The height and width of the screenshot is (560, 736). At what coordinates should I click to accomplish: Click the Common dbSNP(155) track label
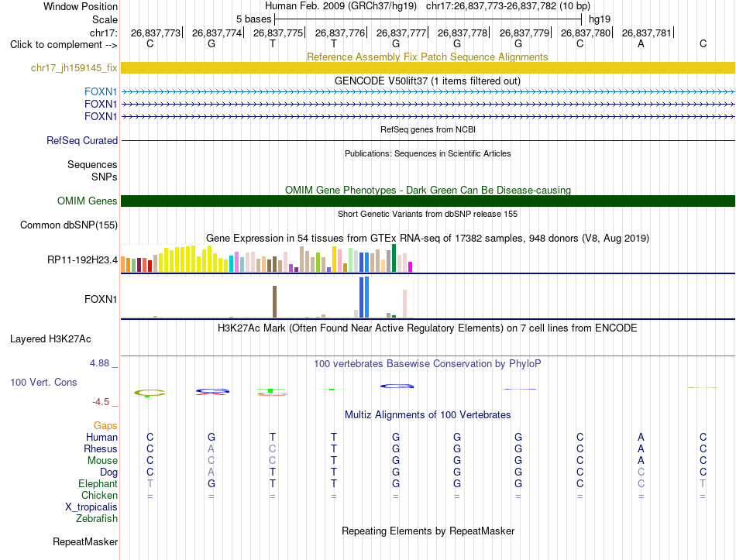pyautogui.click(x=68, y=225)
